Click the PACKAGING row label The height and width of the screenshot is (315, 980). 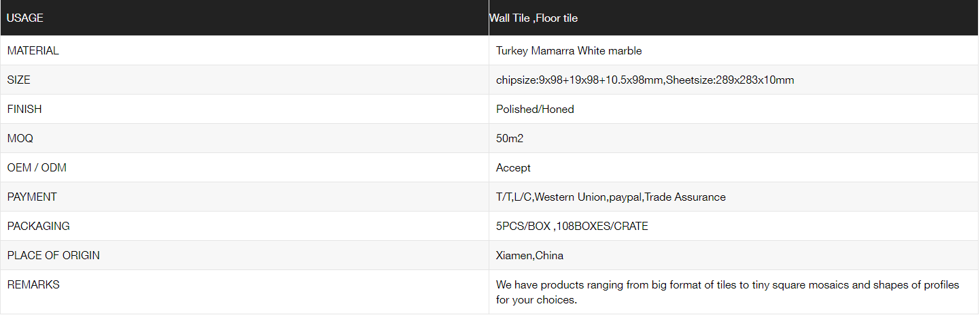39,226
